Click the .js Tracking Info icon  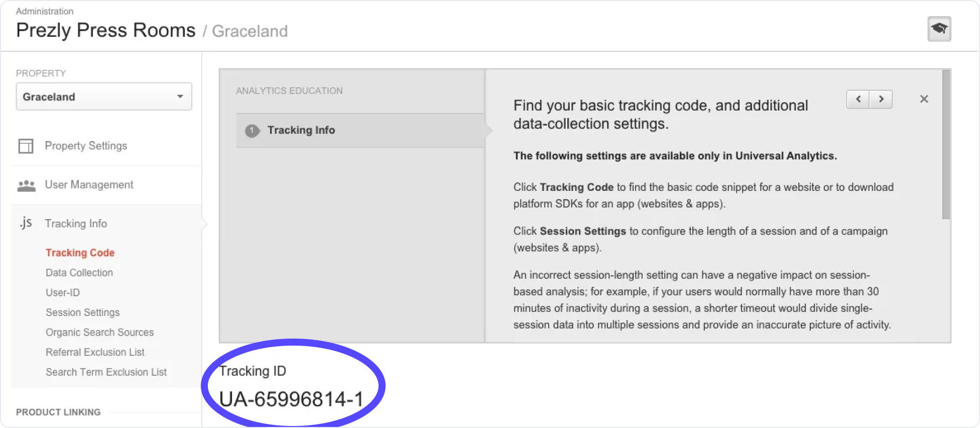[x=26, y=223]
